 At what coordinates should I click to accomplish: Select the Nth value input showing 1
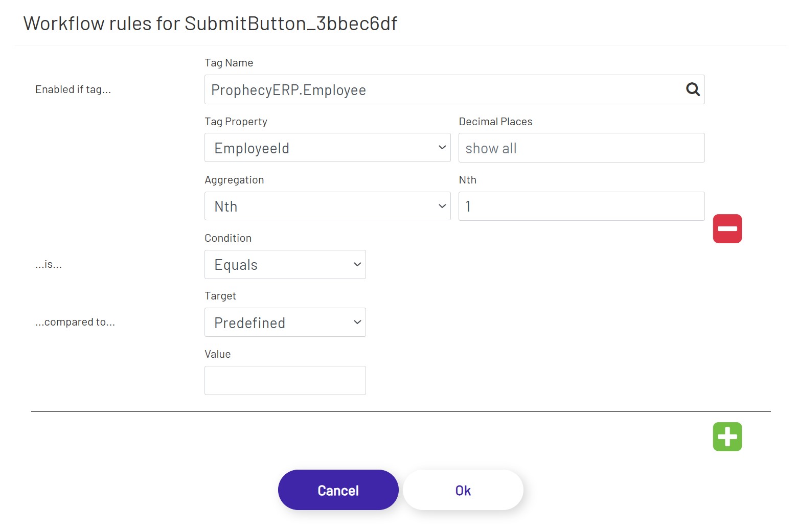(581, 206)
